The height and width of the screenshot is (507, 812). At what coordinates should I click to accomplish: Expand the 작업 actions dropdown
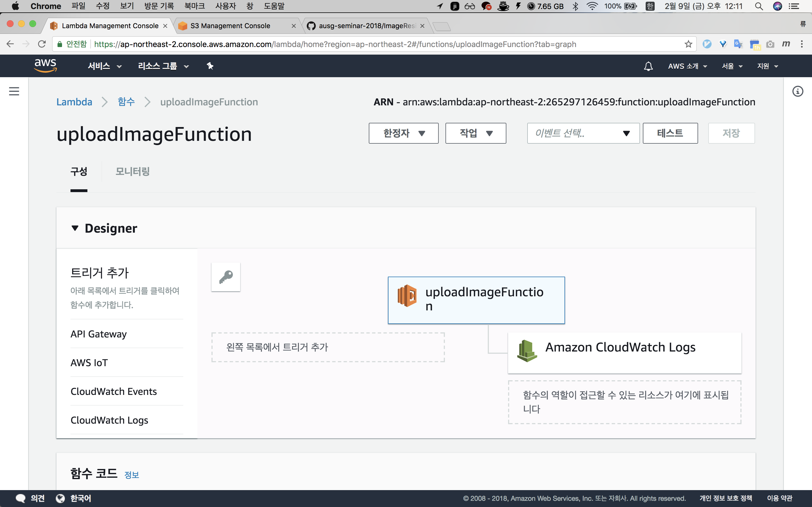click(475, 133)
